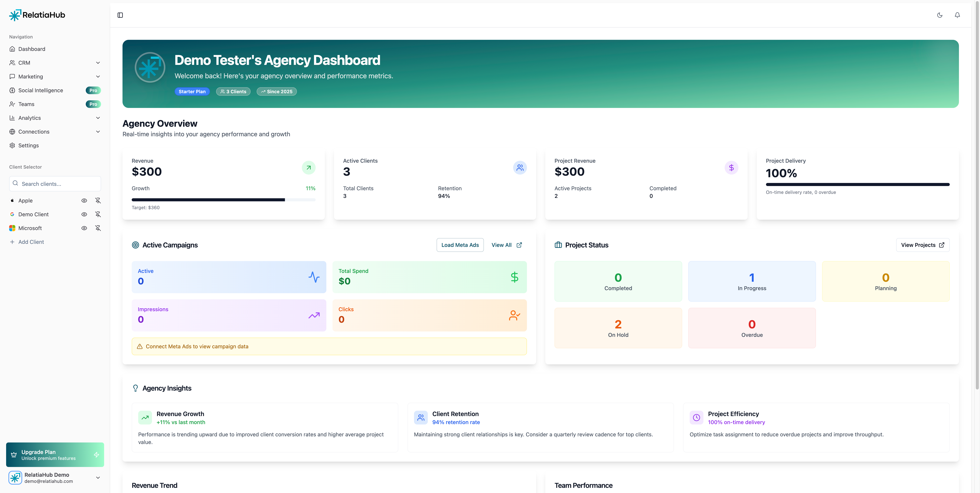Open Settings in the navigation
Image resolution: width=980 pixels, height=493 pixels.
pos(29,145)
